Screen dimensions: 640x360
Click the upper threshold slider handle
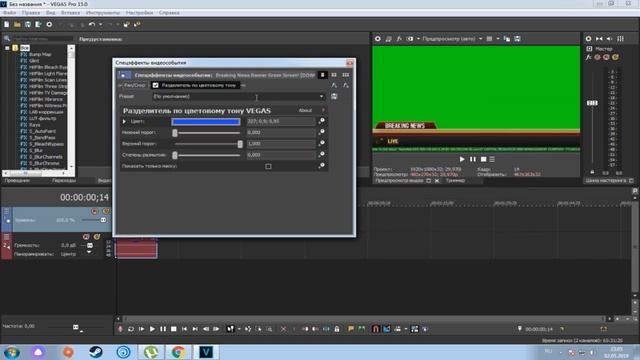240,144
